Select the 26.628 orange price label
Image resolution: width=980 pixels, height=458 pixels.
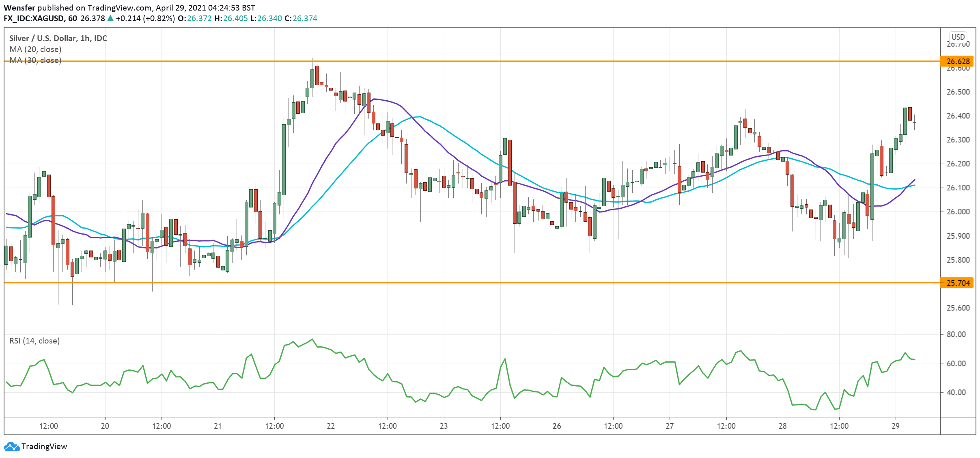point(958,61)
